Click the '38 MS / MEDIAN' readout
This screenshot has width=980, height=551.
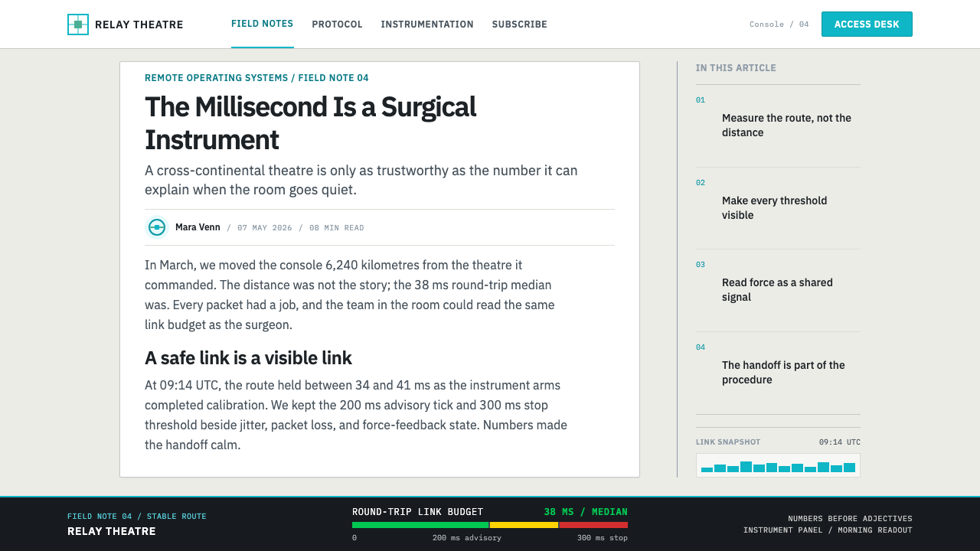click(x=586, y=512)
